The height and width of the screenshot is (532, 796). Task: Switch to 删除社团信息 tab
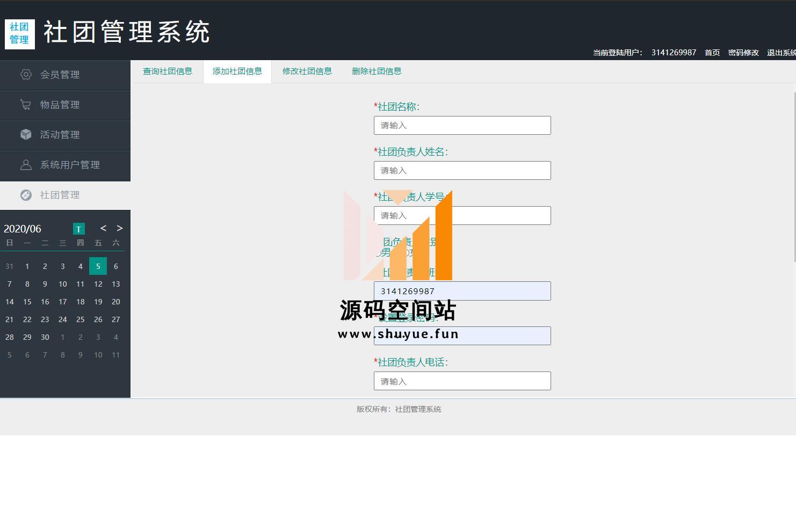click(x=377, y=71)
